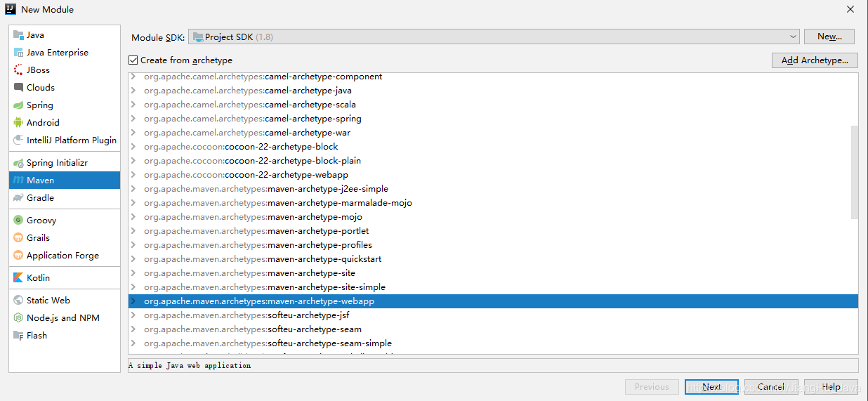Choose Gradle module type
The height and width of the screenshot is (401, 868).
65,198
